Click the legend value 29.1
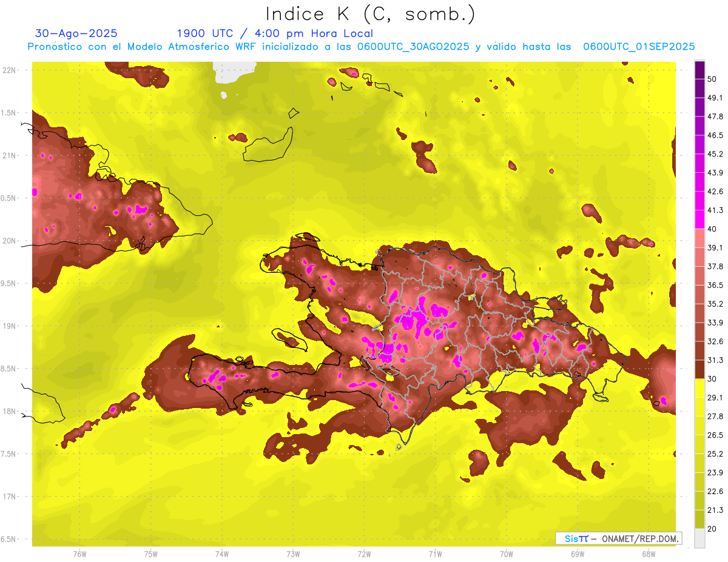Image resolution: width=728 pixels, height=562 pixels. click(715, 398)
